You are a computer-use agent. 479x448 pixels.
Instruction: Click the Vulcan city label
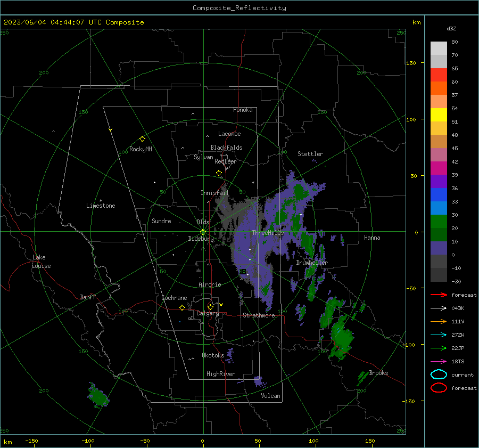point(270,396)
